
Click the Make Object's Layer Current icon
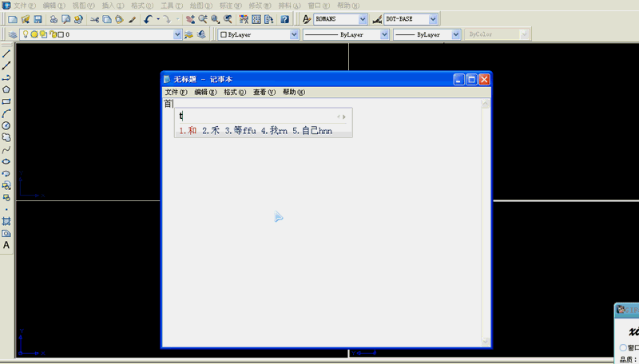[x=189, y=34]
